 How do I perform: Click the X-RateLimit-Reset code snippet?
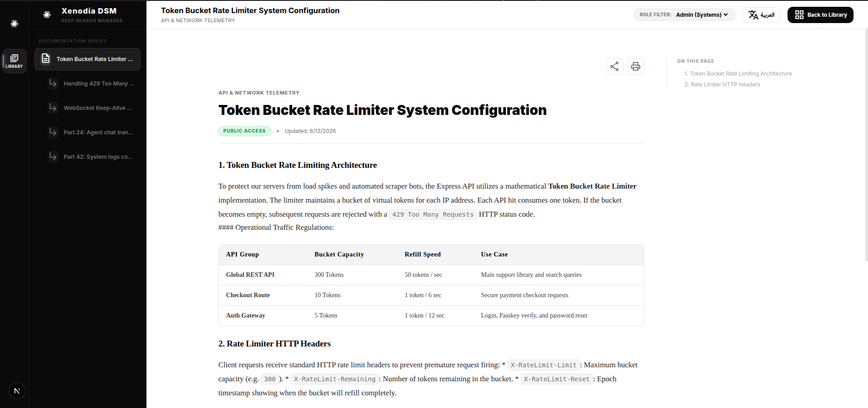click(x=557, y=379)
